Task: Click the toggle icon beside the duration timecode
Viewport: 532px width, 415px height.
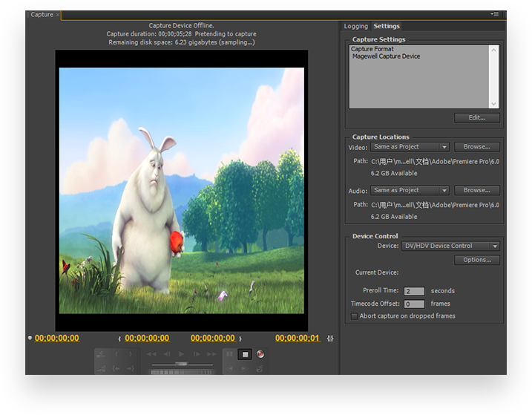Action: click(330, 339)
